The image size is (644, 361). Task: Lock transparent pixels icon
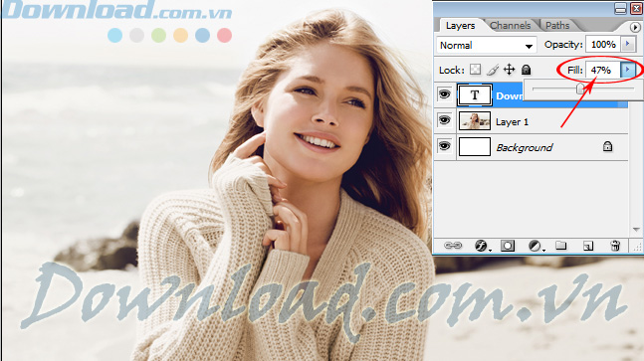(x=475, y=70)
